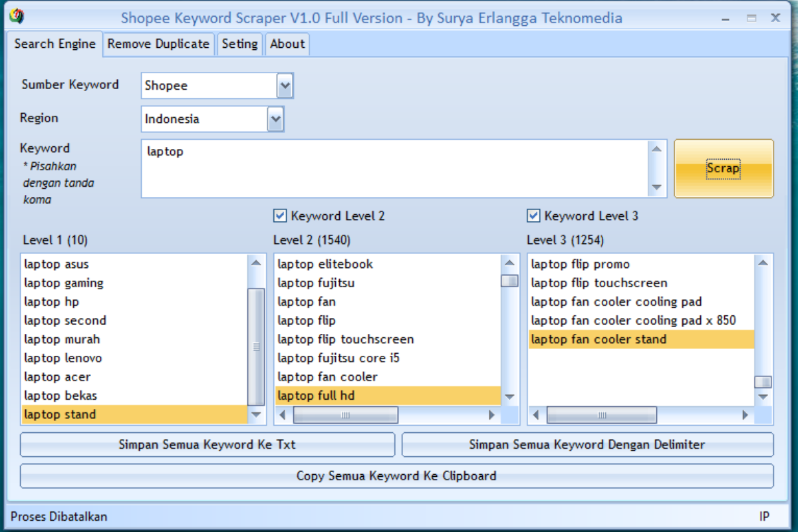Click Level 1 list scroll down arrow
The height and width of the screenshot is (532, 798).
click(x=256, y=414)
